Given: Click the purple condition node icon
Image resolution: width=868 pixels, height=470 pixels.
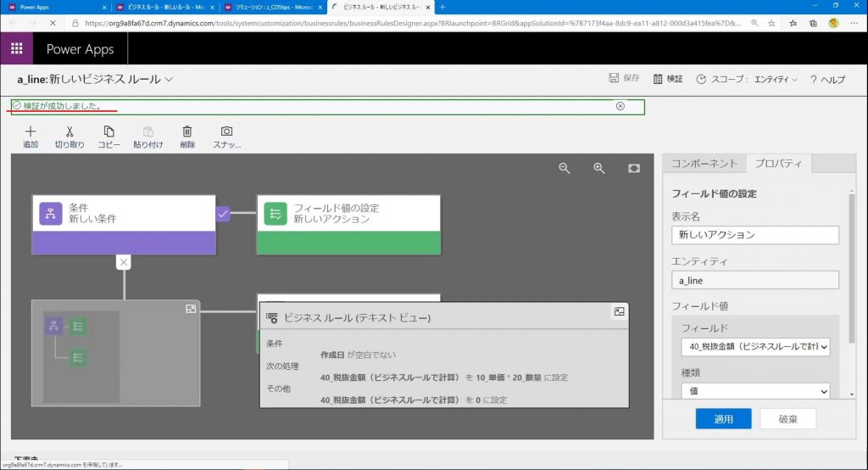Looking at the screenshot, I should [x=50, y=214].
